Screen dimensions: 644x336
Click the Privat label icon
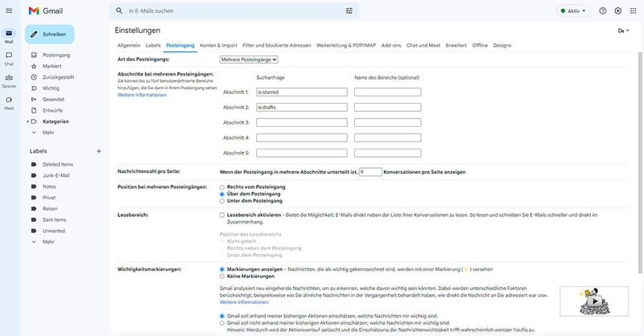point(34,198)
